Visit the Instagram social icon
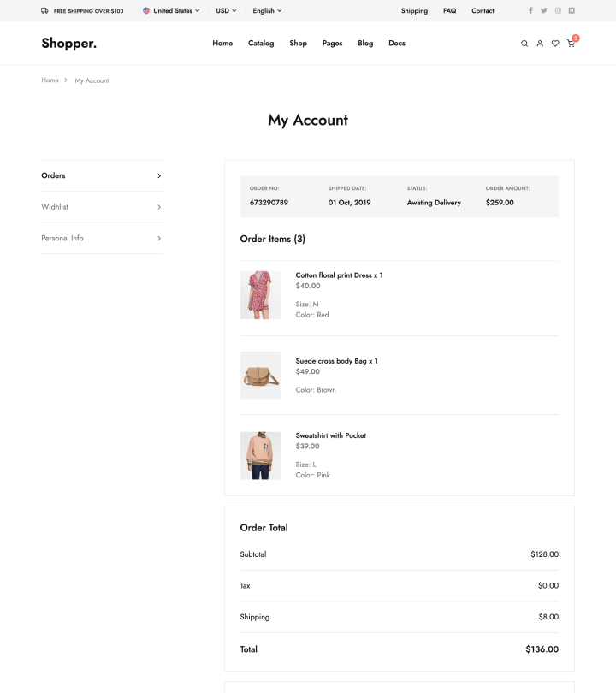Image resolution: width=616 pixels, height=693 pixels. [558, 11]
